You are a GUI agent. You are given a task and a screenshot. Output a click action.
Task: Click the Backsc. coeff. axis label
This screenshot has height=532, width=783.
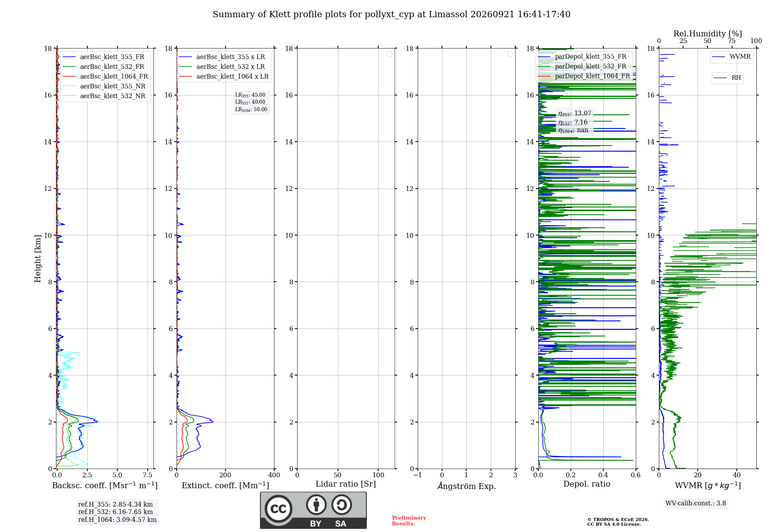click(x=105, y=485)
